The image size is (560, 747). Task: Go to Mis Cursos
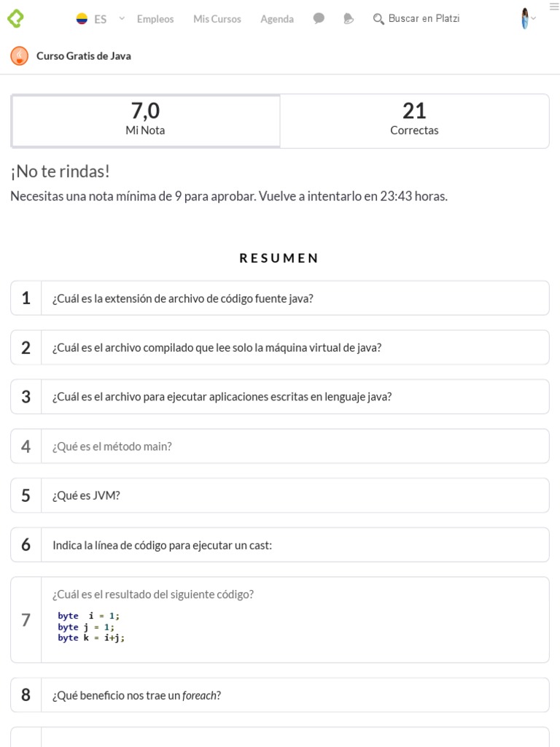[217, 19]
